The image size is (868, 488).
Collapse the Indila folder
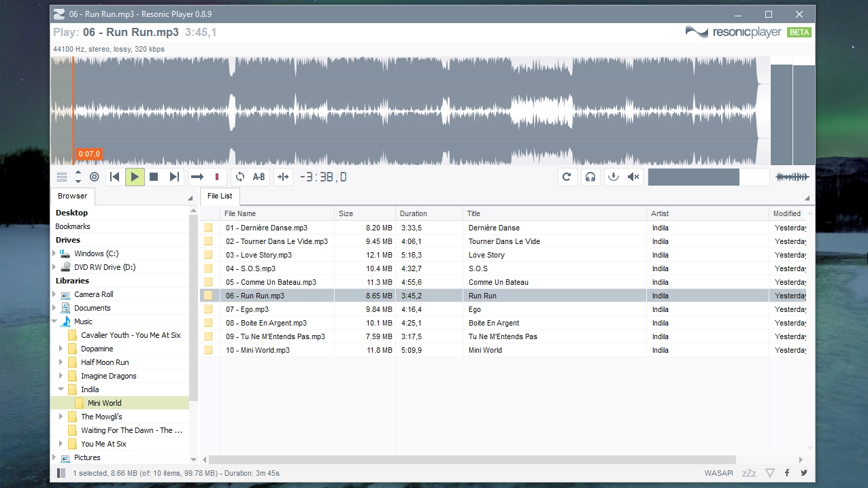(x=61, y=389)
